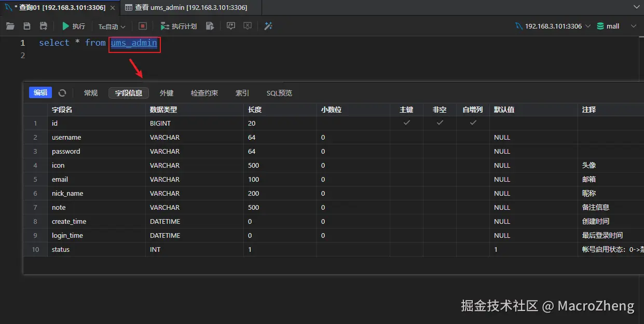644x324 pixels.
Task: Toggle 非空 checkmark for id row
Action: 440,123
